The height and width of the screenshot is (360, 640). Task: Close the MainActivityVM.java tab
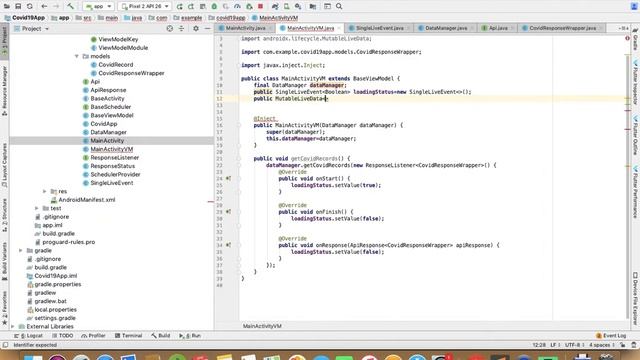339,28
